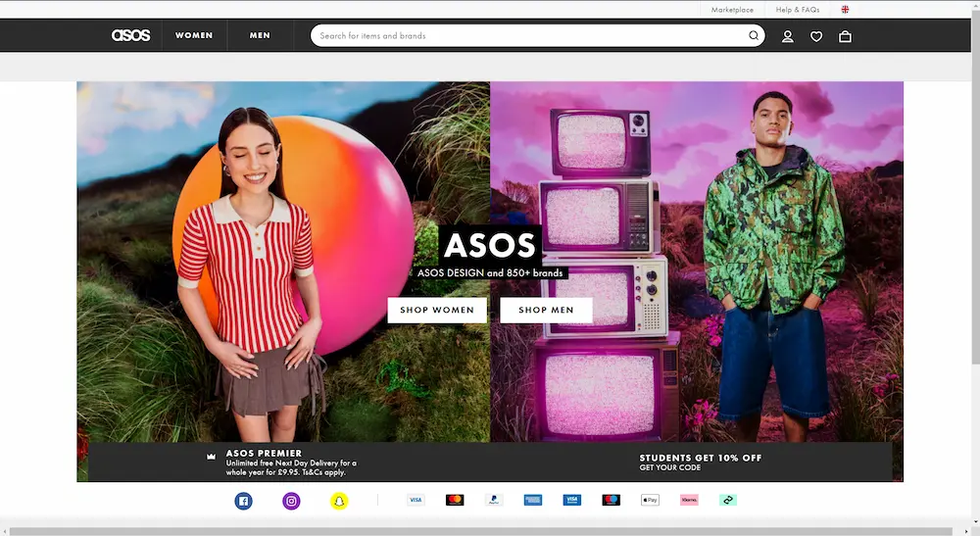Image resolution: width=980 pixels, height=536 pixels.
Task: Open ASOS Snapchat icon
Action: point(339,501)
